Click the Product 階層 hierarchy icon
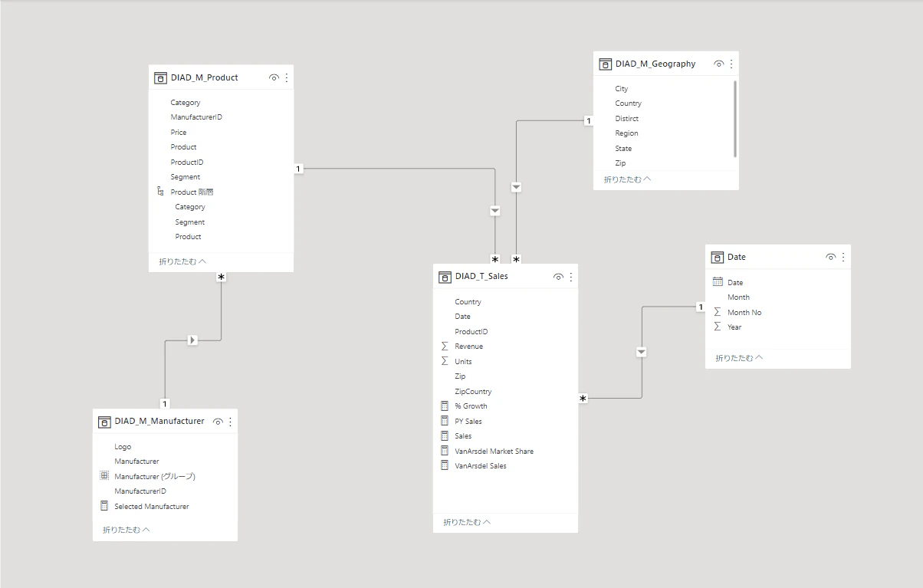The height and width of the screenshot is (588, 923). click(x=160, y=192)
